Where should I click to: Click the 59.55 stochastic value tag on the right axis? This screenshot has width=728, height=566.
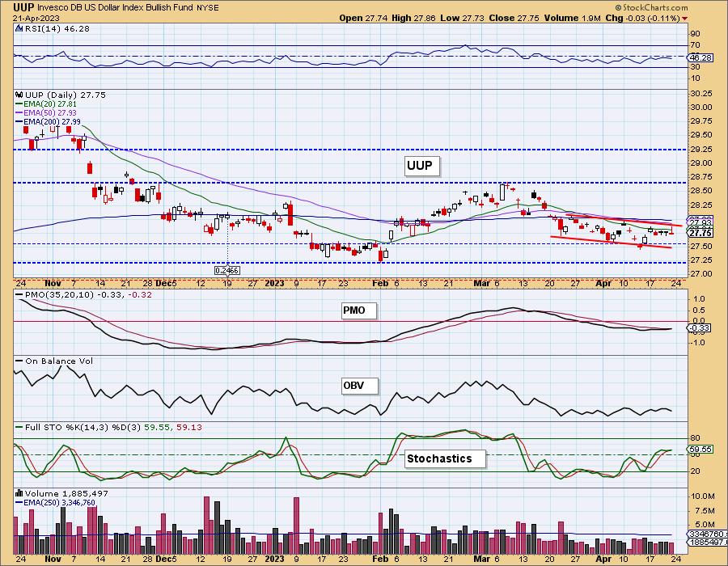700,449
